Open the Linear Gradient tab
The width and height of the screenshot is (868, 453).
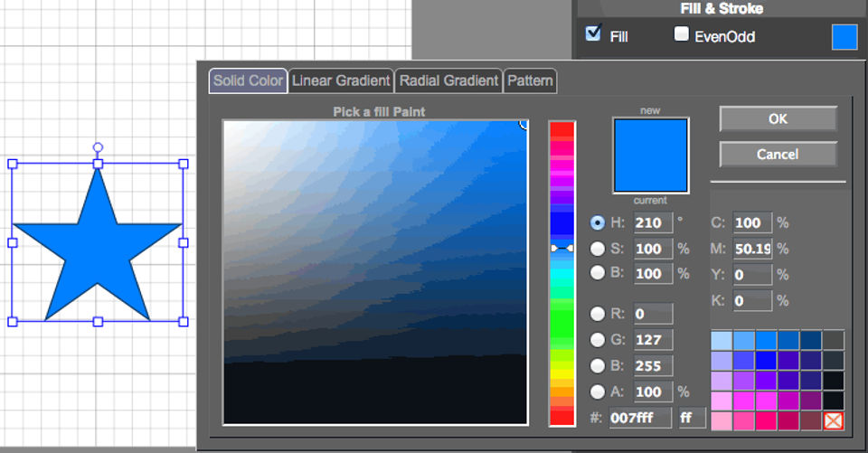click(341, 80)
